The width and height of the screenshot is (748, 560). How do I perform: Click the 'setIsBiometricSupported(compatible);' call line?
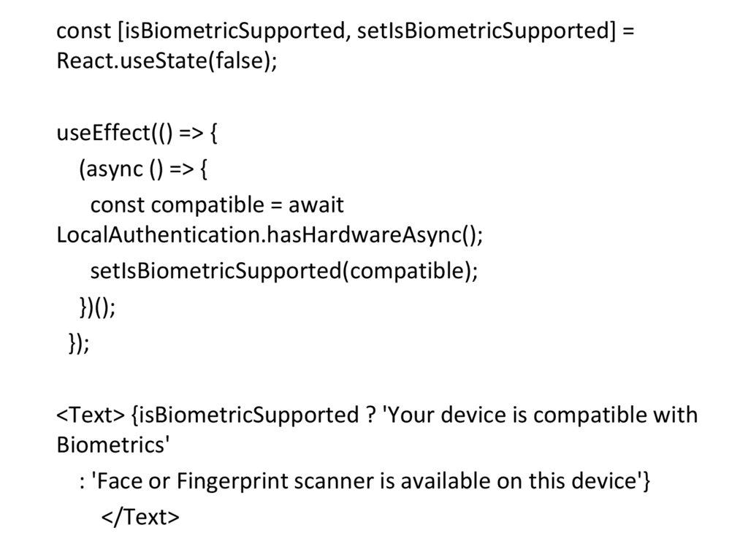point(283,270)
